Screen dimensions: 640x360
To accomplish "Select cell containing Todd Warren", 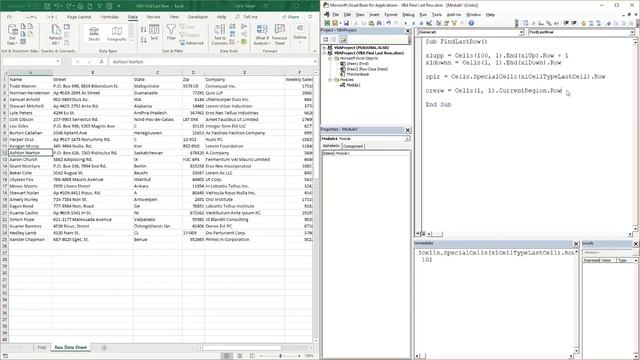I will (31, 86).
